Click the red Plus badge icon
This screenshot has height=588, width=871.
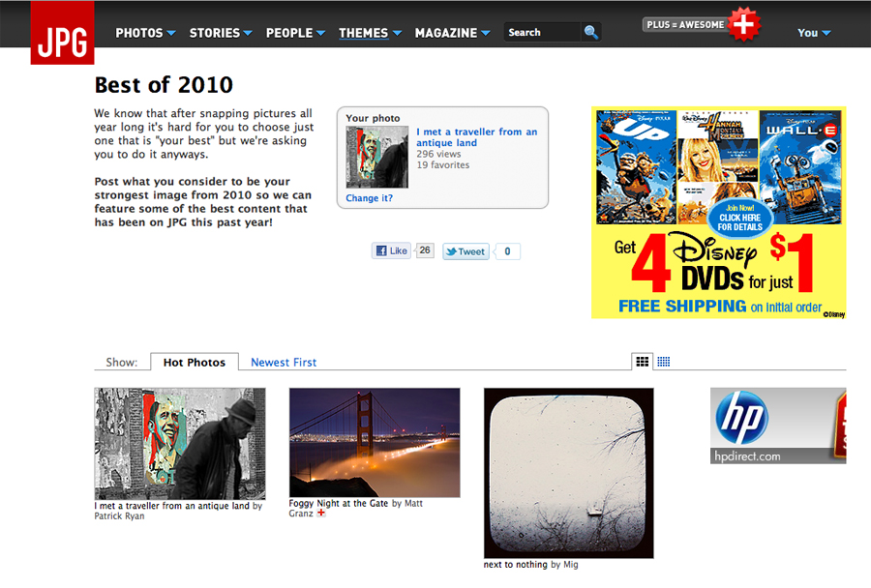point(743,24)
